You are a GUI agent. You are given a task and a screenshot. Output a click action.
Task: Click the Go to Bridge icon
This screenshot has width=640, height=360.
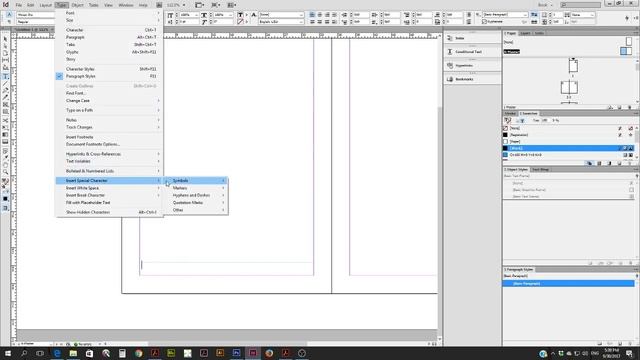pos(159,5)
